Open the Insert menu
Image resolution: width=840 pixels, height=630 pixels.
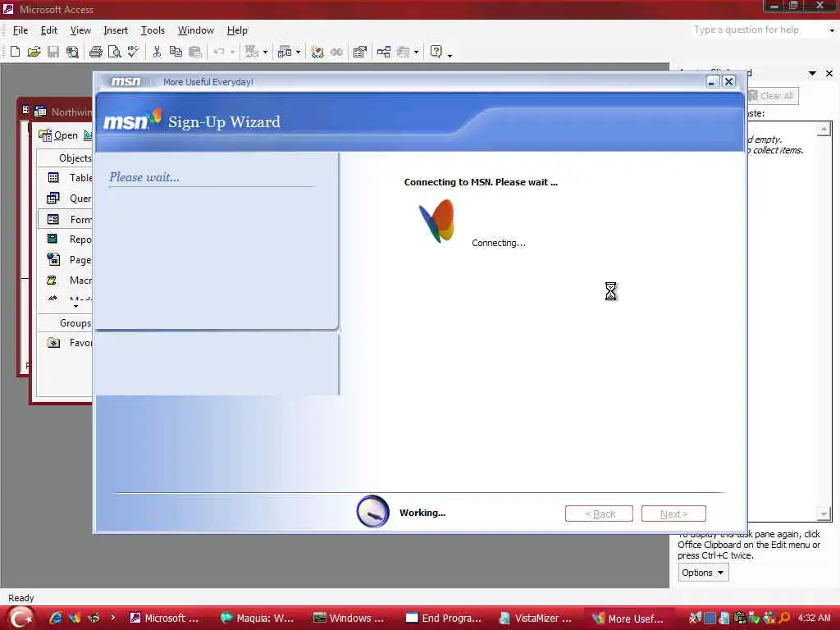coord(116,30)
